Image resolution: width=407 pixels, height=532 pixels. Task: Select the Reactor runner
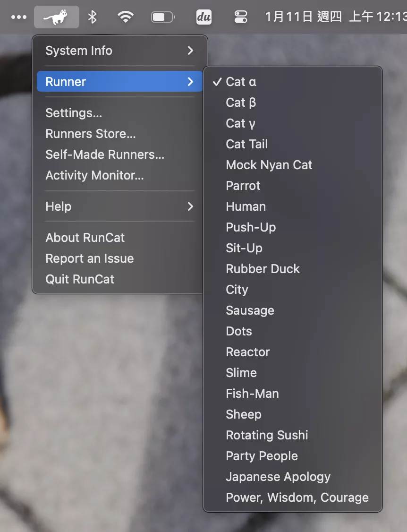click(293, 352)
